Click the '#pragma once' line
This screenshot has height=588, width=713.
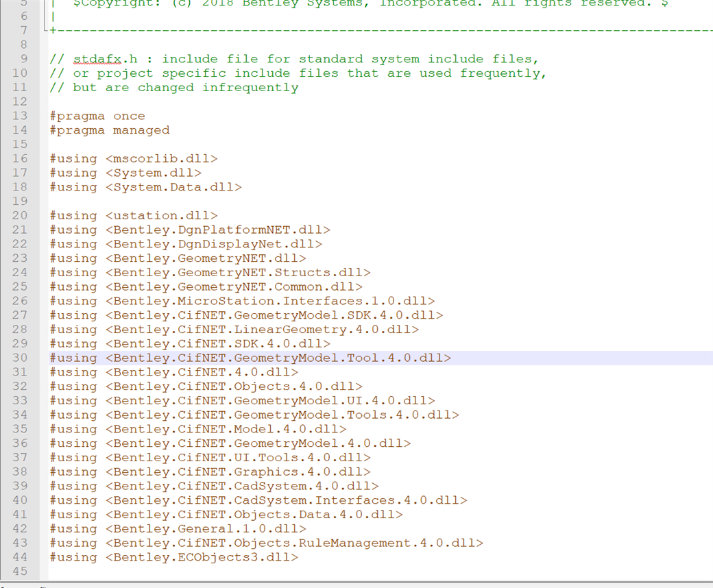97,116
